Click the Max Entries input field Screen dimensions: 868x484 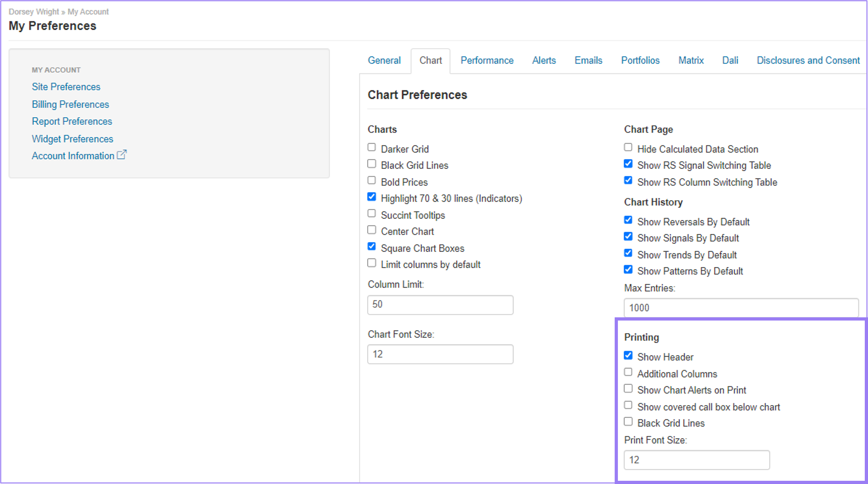tap(741, 307)
